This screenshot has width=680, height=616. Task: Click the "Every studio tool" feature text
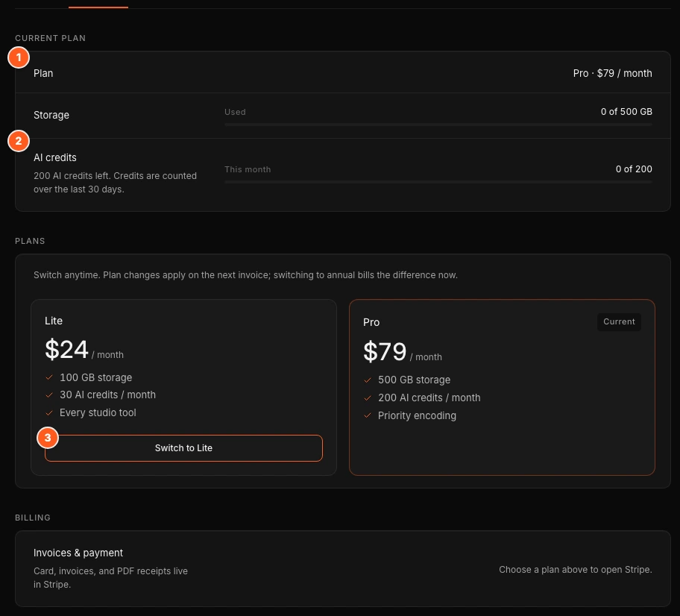point(98,412)
